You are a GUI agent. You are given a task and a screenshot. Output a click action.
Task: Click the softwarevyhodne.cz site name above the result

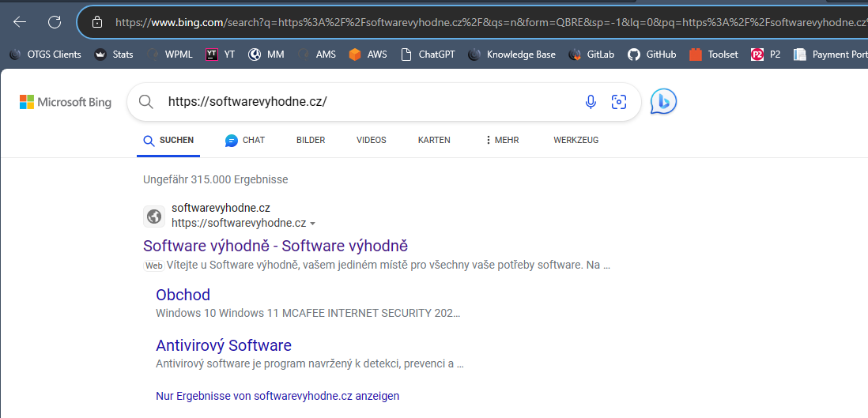click(x=221, y=208)
